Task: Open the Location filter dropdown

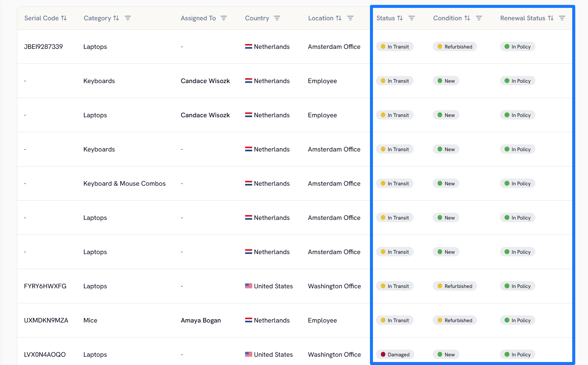Action: click(350, 18)
